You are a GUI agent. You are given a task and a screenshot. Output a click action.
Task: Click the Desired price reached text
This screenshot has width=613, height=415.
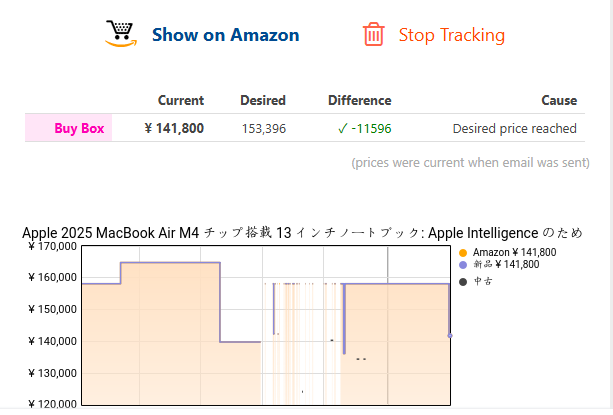(514, 128)
